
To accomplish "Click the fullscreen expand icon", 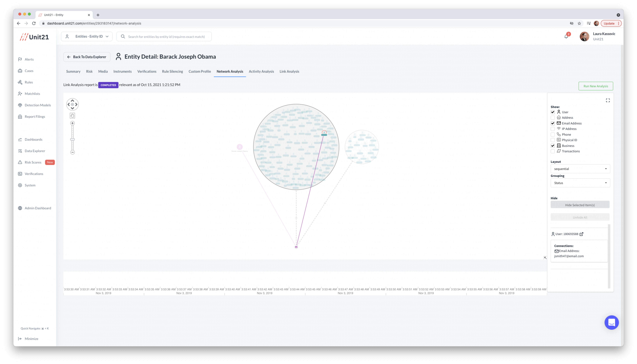I will (x=608, y=100).
